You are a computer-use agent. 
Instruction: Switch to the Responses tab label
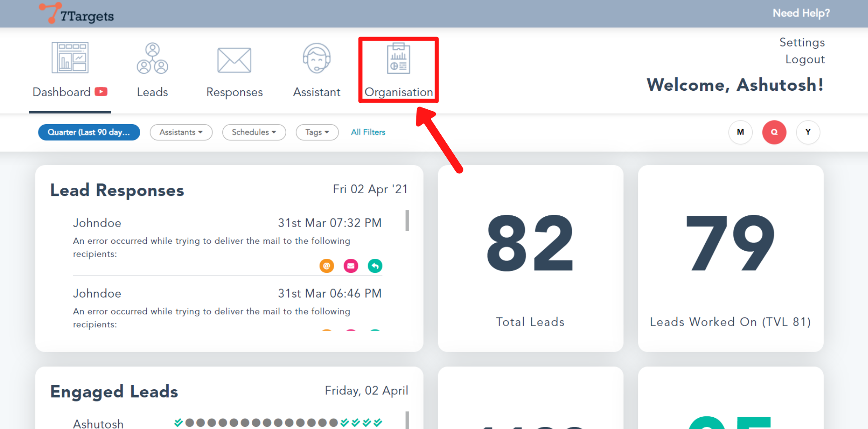pos(234,92)
